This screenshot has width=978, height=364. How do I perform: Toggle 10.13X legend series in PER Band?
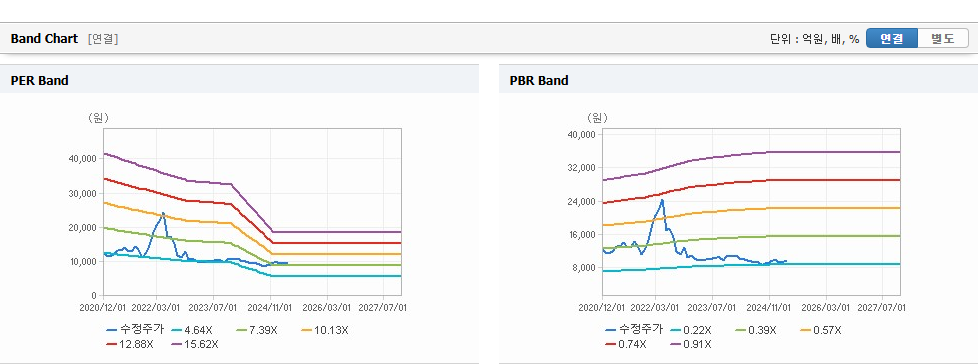[x=324, y=330]
